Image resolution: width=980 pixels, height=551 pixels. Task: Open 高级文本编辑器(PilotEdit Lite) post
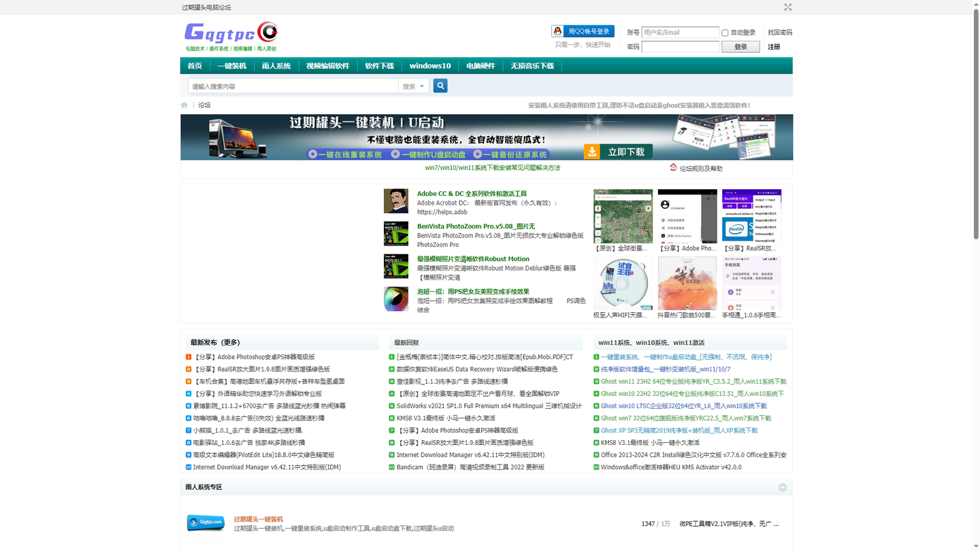(263, 455)
